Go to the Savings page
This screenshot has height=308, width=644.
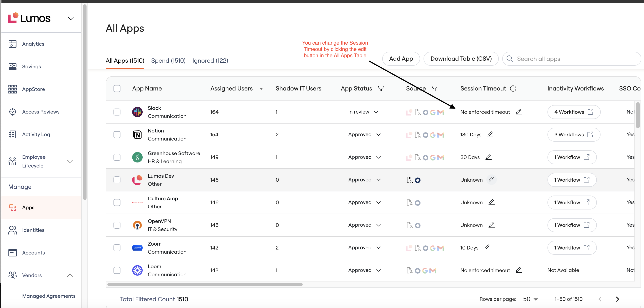(31, 67)
